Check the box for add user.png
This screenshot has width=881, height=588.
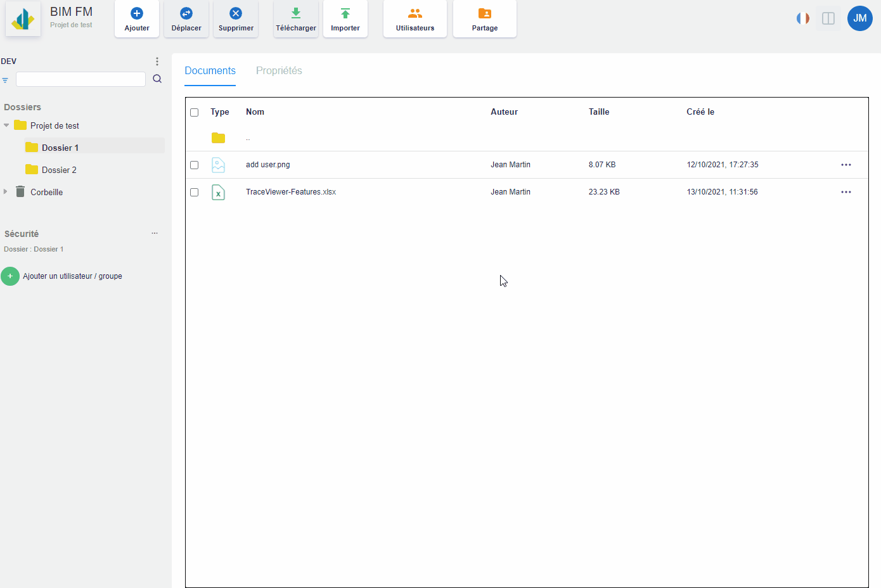pos(195,165)
